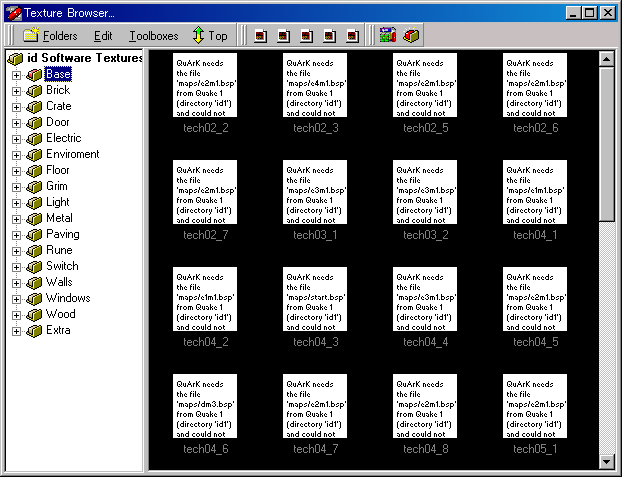
Task: Expand the Door tree node
Action: (x=16, y=123)
